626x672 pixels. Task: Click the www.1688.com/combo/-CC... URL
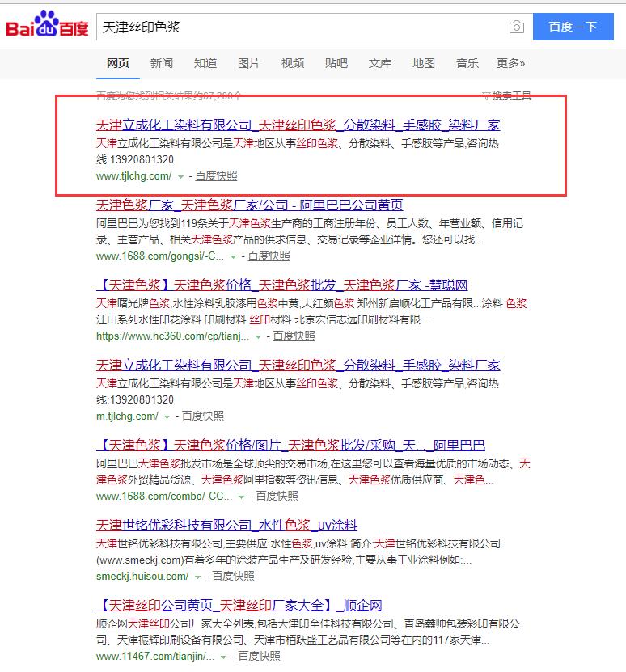[164, 496]
